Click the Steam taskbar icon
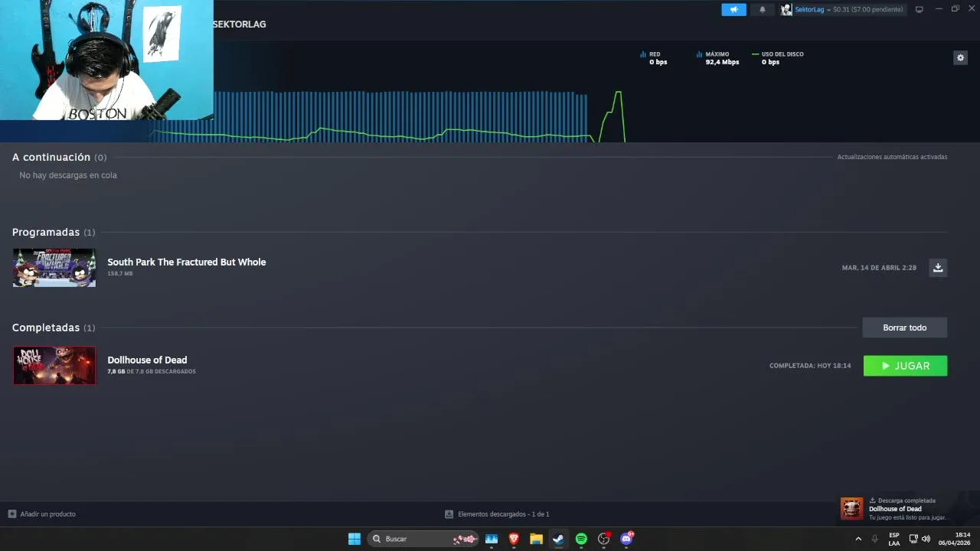 pyautogui.click(x=559, y=539)
